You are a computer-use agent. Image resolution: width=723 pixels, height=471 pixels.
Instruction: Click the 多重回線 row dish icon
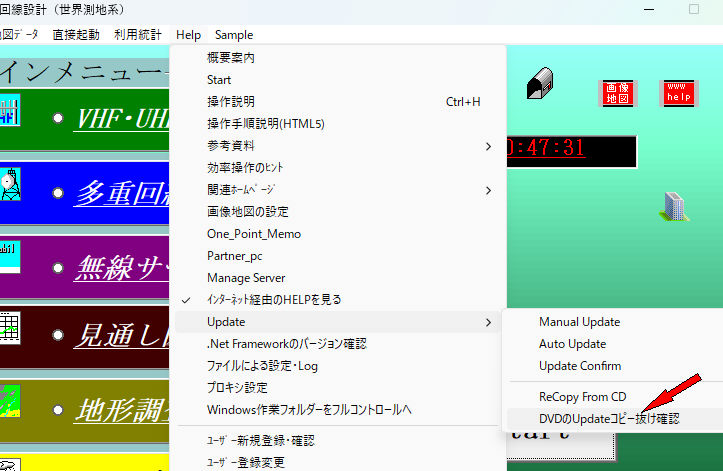point(11,186)
